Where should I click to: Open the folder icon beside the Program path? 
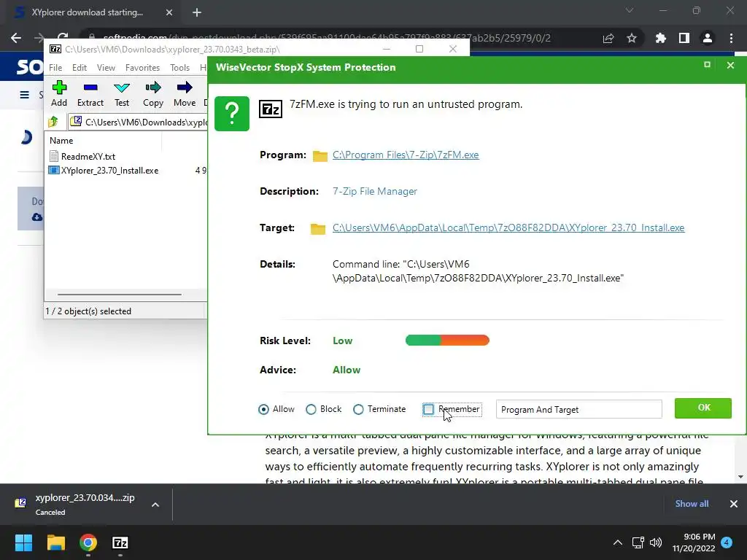[320, 156]
